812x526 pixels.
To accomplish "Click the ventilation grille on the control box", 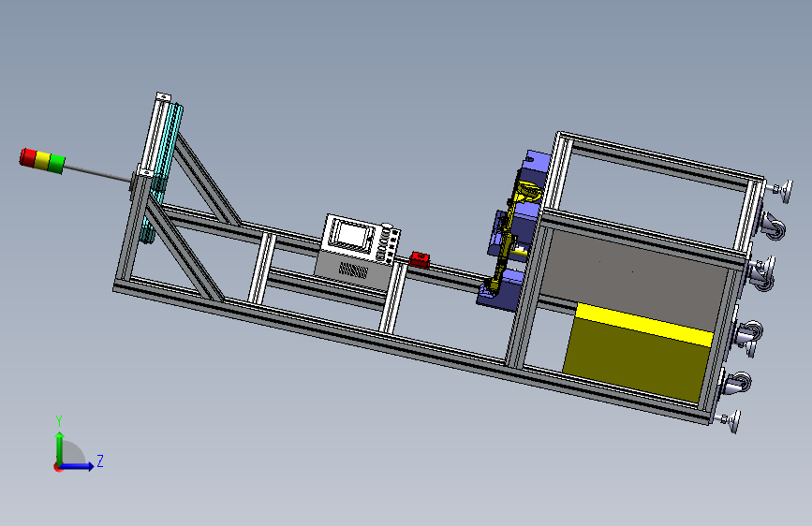I will click(x=353, y=270).
